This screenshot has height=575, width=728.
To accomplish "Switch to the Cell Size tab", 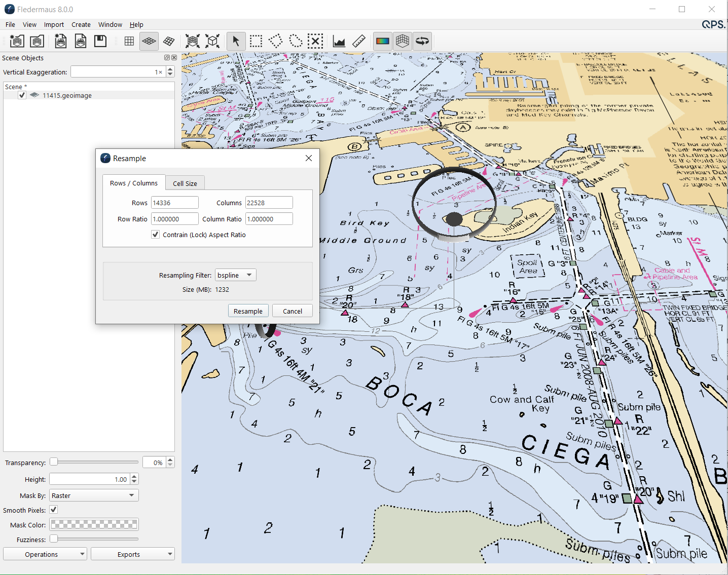I will tap(185, 183).
